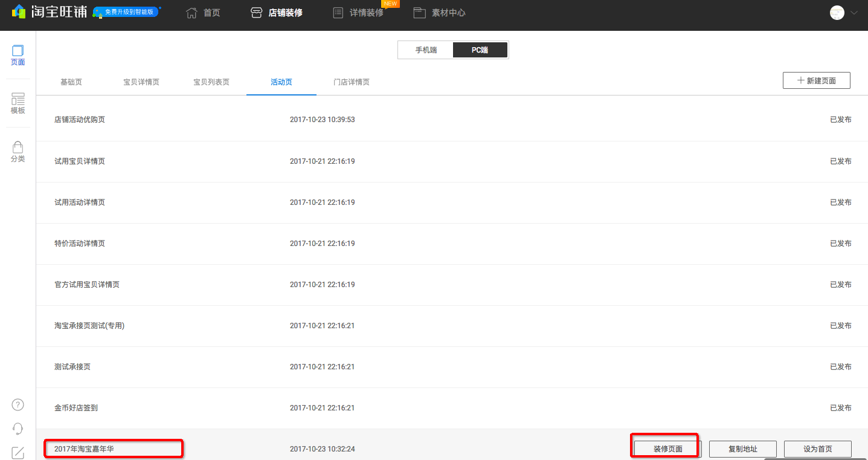This screenshot has width=868, height=460.
Task: Click the 首页 menu label in top bar
Action: coord(212,13)
